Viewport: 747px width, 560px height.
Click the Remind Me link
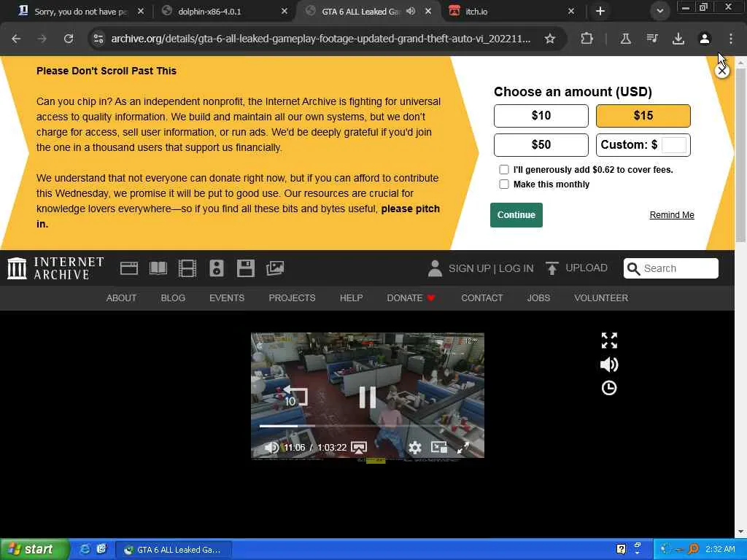(672, 215)
